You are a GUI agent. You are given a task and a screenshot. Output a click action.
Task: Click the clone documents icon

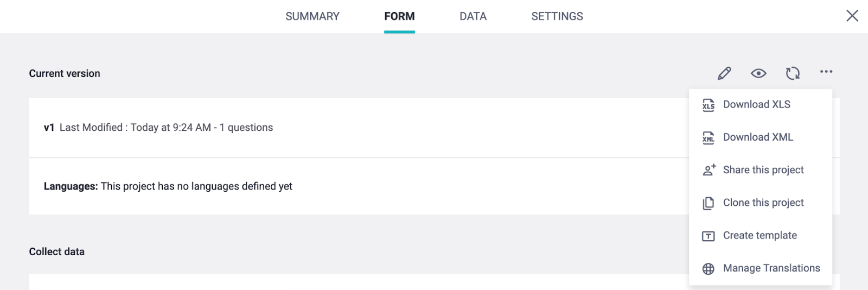709,203
